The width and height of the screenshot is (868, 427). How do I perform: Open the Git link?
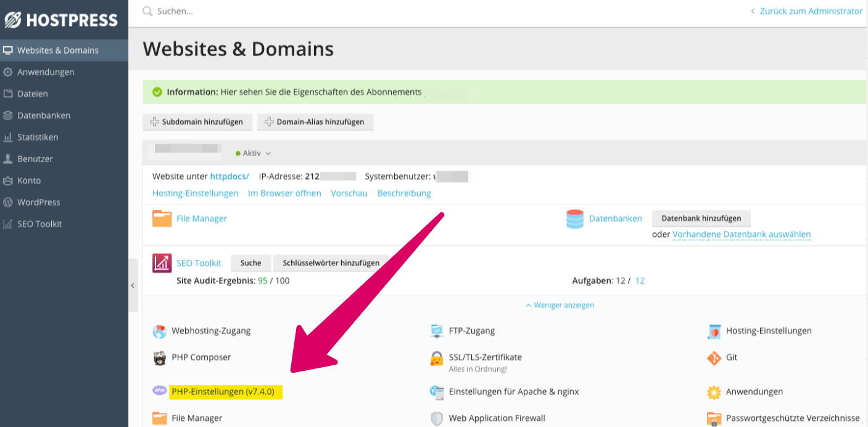(732, 357)
